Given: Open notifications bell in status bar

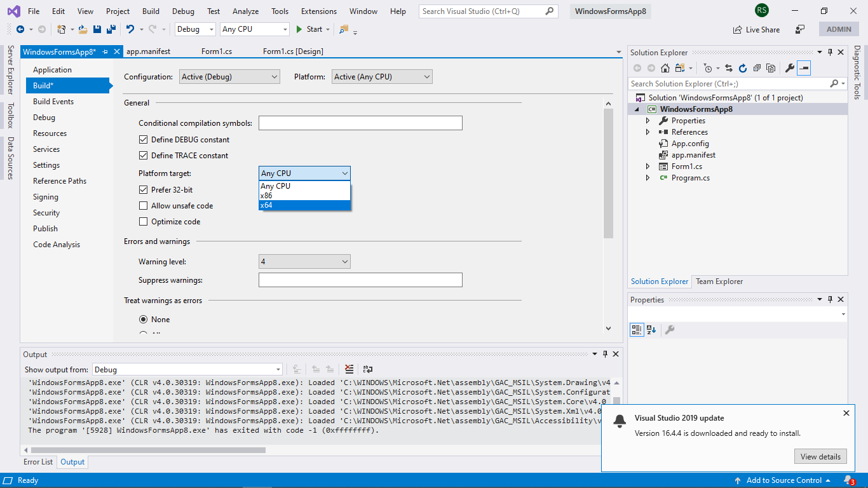Looking at the screenshot, I should tap(849, 480).
